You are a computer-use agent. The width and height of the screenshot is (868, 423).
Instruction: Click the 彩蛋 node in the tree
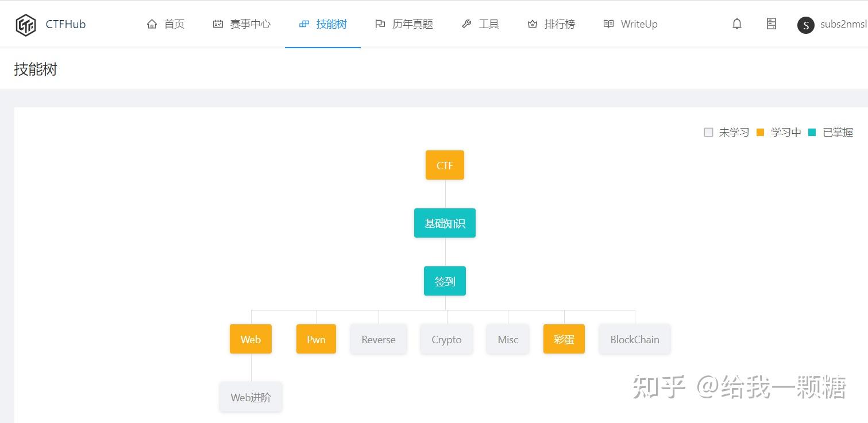pyautogui.click(x=564, y=339)
